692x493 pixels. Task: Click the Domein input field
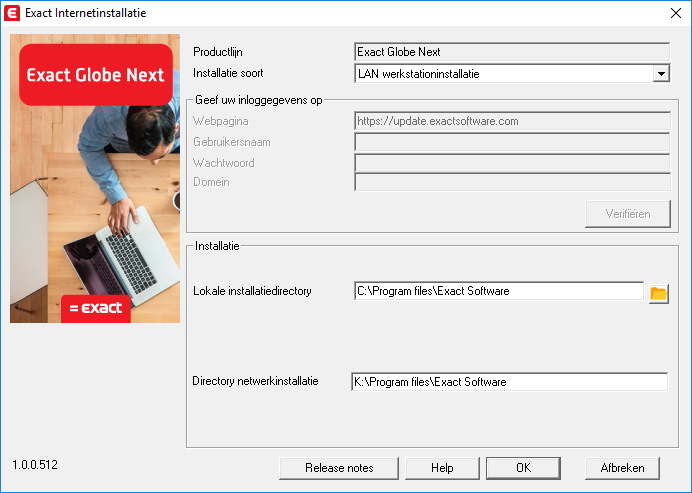(512, 182)
